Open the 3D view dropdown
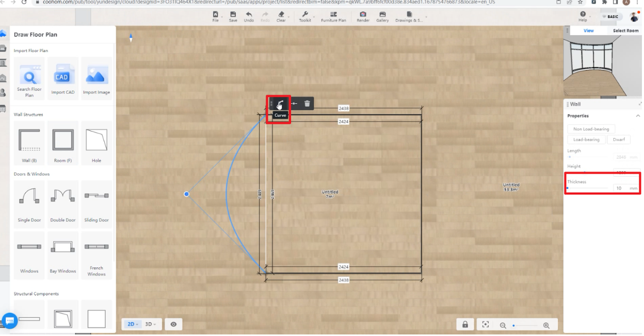 151,324
